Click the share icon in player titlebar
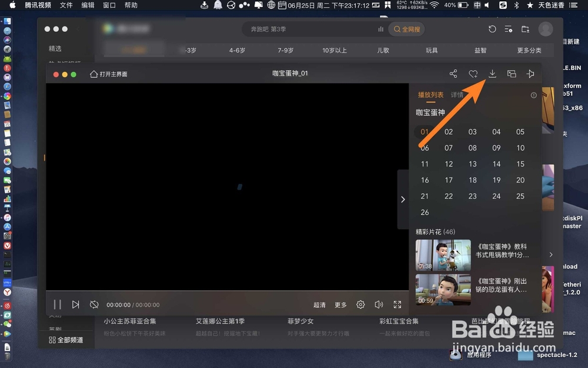 click(453, 74)
